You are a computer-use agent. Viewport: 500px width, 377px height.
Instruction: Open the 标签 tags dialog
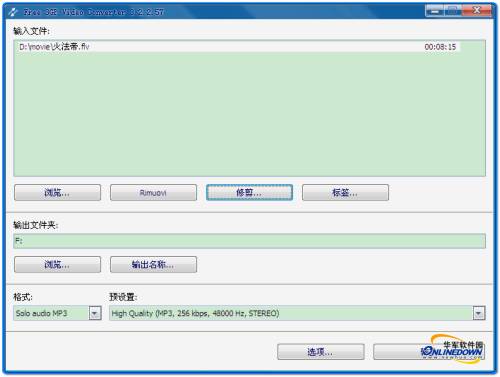[345, 193]
